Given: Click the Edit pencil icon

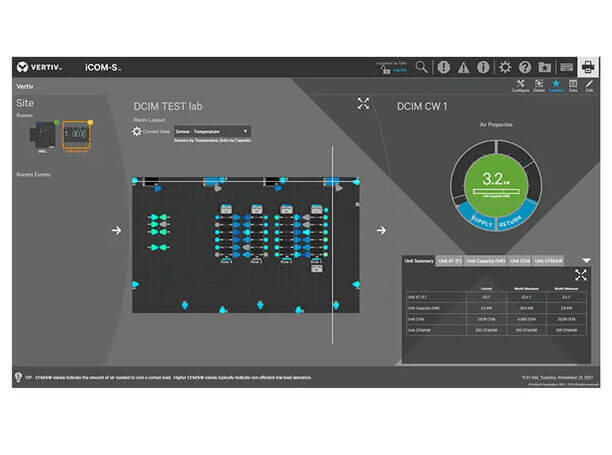Looking at the screenshot, I should click(590, 87).
